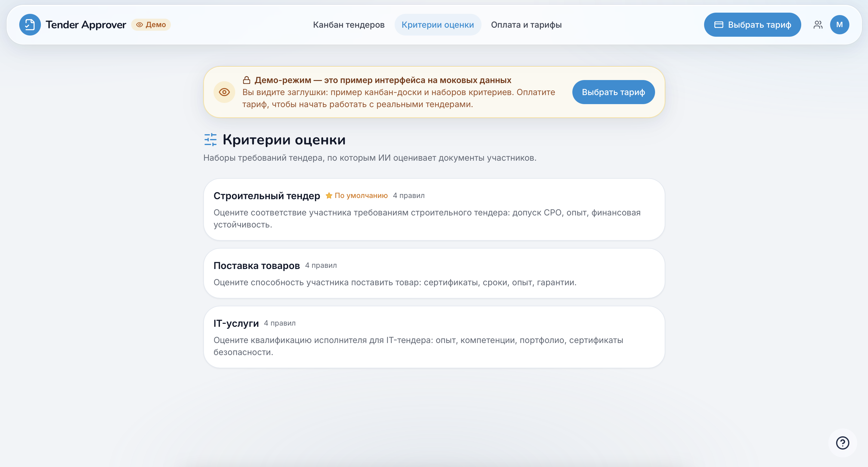Click the star По умолчанию icon

point(329,196)
